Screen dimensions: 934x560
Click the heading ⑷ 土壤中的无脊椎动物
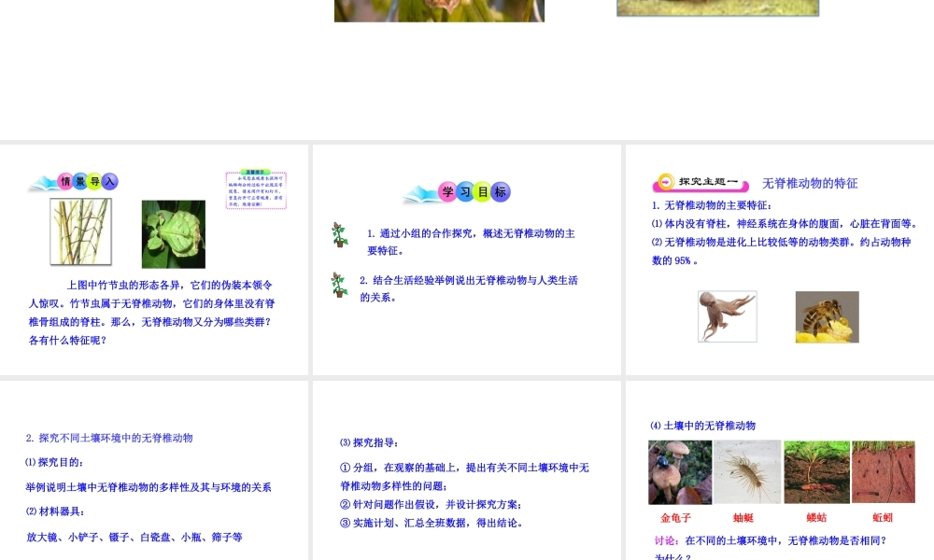pyautogui.click(x=703, y=426)
